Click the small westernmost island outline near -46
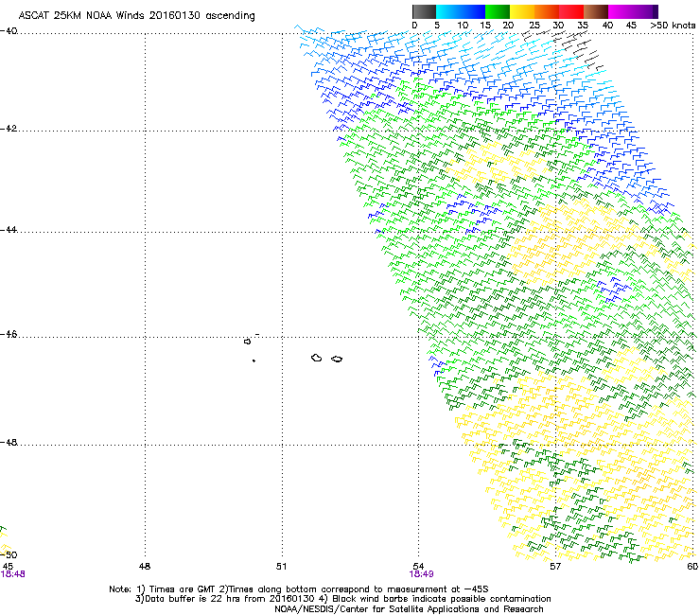Viewport: 700px width, 615px height. pyautogui.click(x=247, y=342)
